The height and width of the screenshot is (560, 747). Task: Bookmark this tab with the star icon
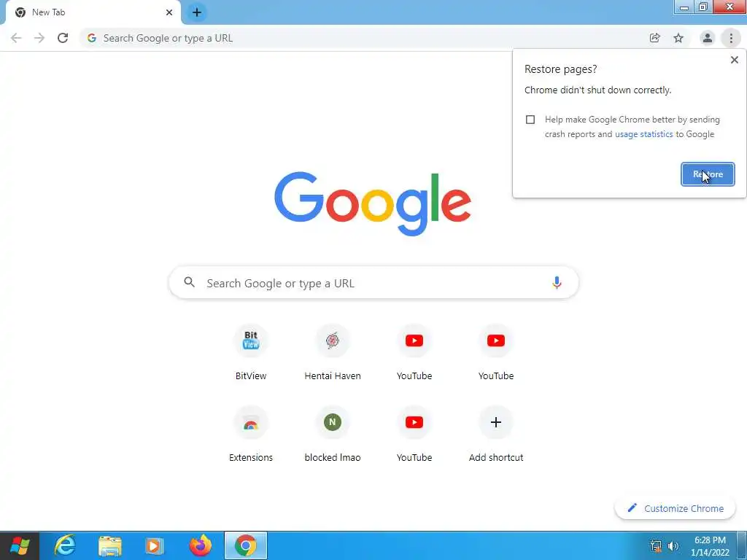click(x=678, y=38)
